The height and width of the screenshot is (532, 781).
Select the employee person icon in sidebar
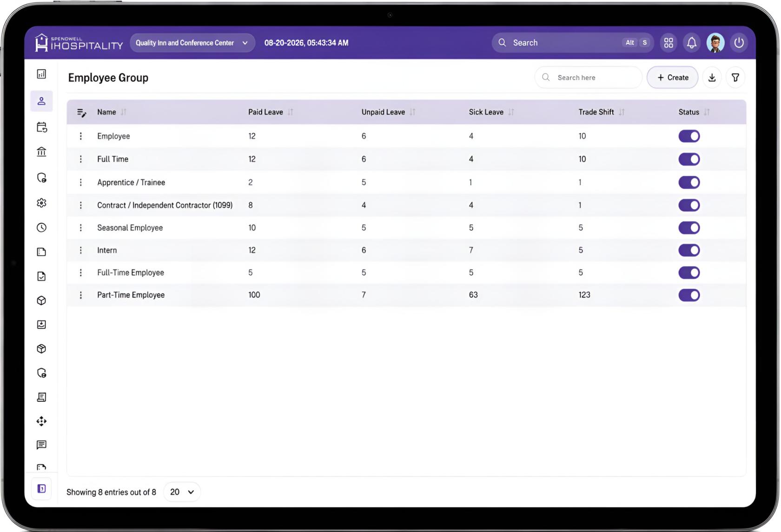click(x=41, y=101)
